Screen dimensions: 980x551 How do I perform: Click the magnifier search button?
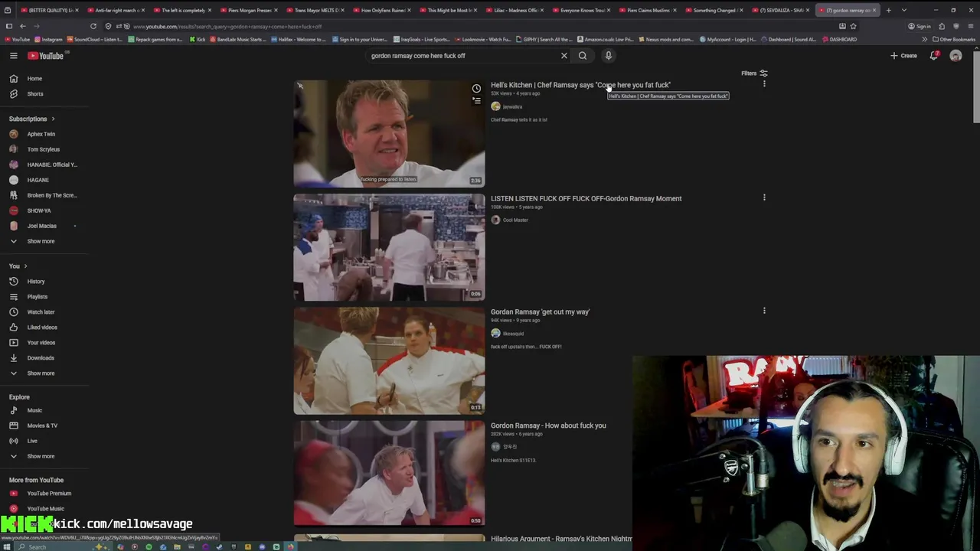(x=583, y=55)
